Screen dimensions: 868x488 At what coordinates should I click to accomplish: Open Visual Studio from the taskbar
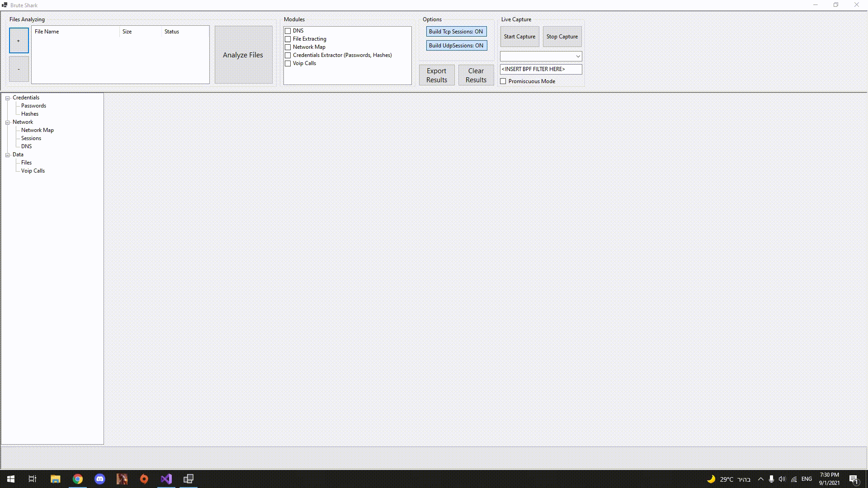coord(166,479)
